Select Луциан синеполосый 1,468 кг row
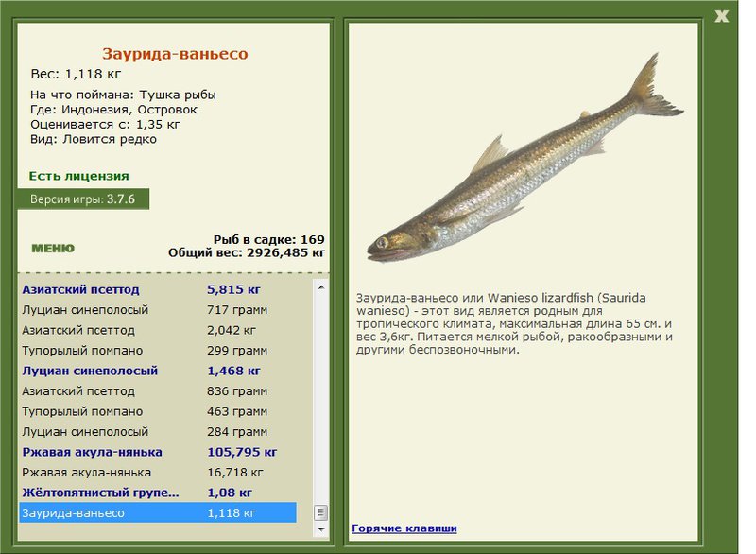The width and height of the screenshot is (756, 554). (x=158, y=371)
